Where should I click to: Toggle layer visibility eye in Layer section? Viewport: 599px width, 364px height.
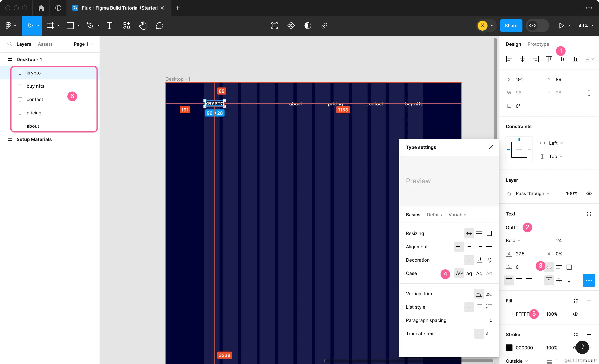(x=589, y=193)
